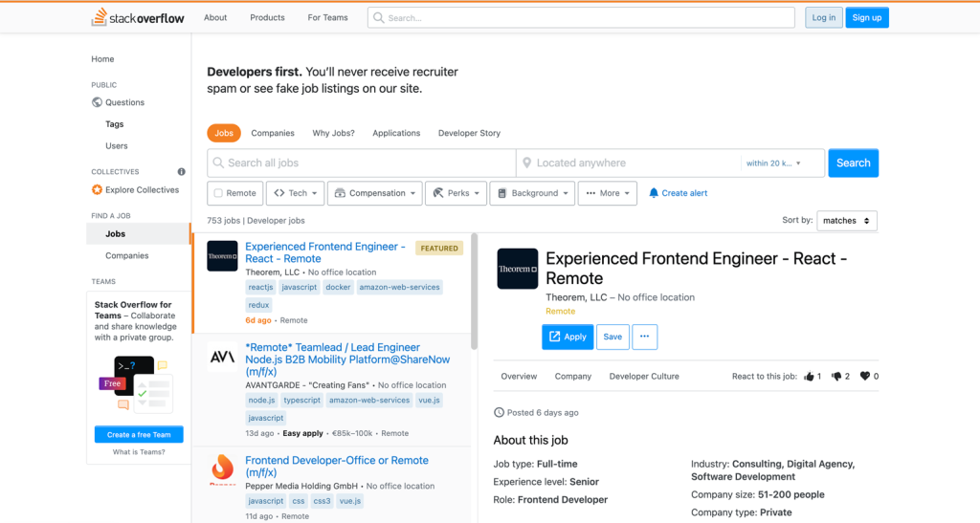Toggle the Remote filter checkbox
The width and height of the screenshot is (980, 523).
(218, 193)
